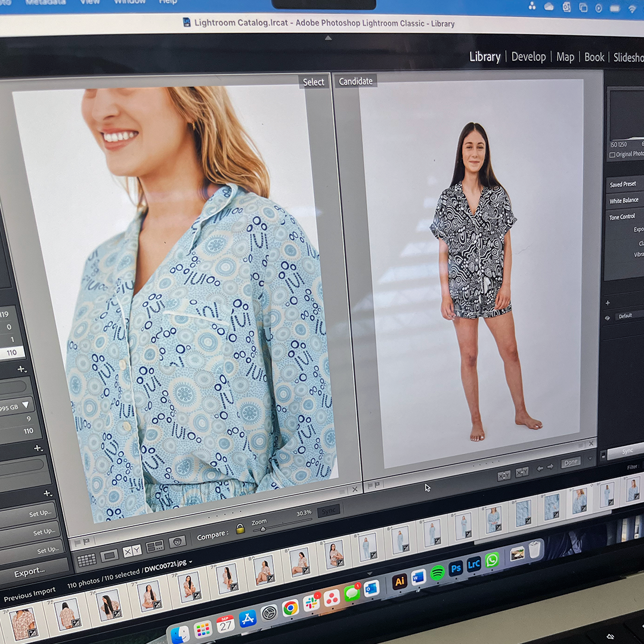The height and width of the screenshot is (644, 644).
Task: Open People view face icon
Action: (178, 541)
